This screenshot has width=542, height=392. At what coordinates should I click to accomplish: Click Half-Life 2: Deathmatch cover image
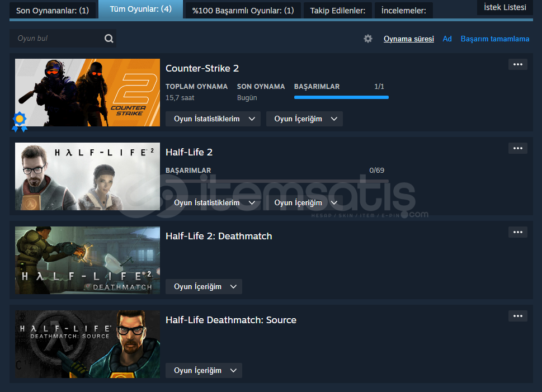[x=87, y=260]
